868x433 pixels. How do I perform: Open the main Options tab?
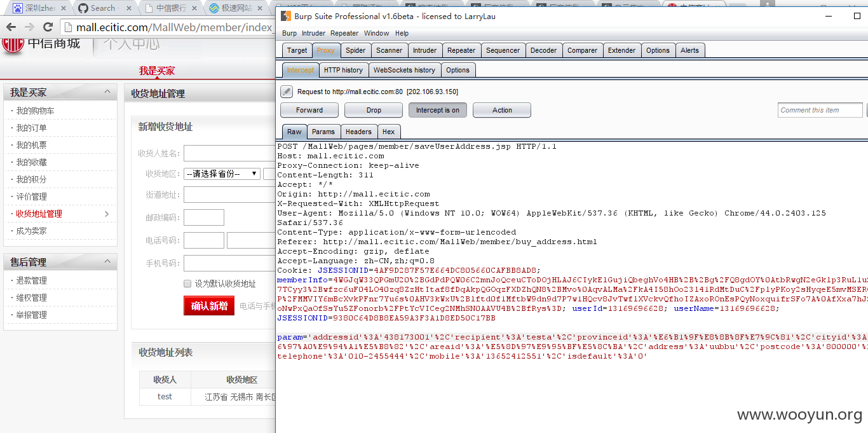click(x=658, y=50)
